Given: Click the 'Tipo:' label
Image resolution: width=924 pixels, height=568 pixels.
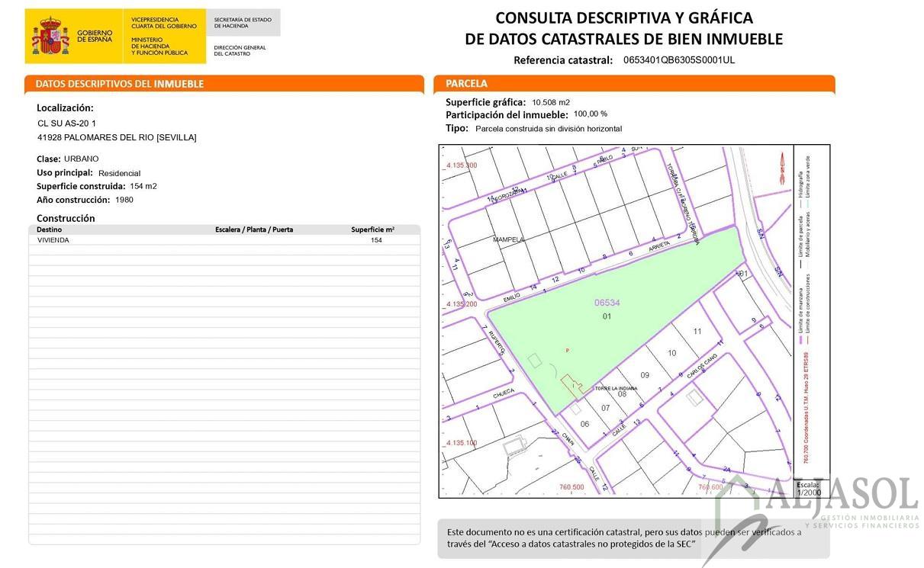Looking at the screenshot, I should [x=457, y=128].
